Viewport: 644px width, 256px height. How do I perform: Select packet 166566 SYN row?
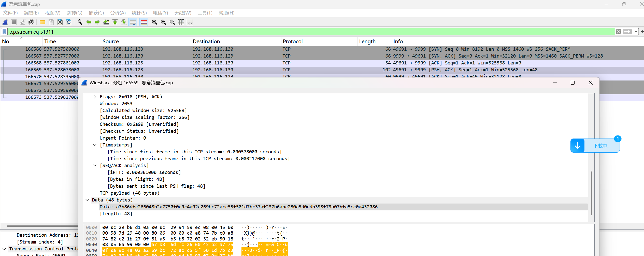[x=322, y=49]
